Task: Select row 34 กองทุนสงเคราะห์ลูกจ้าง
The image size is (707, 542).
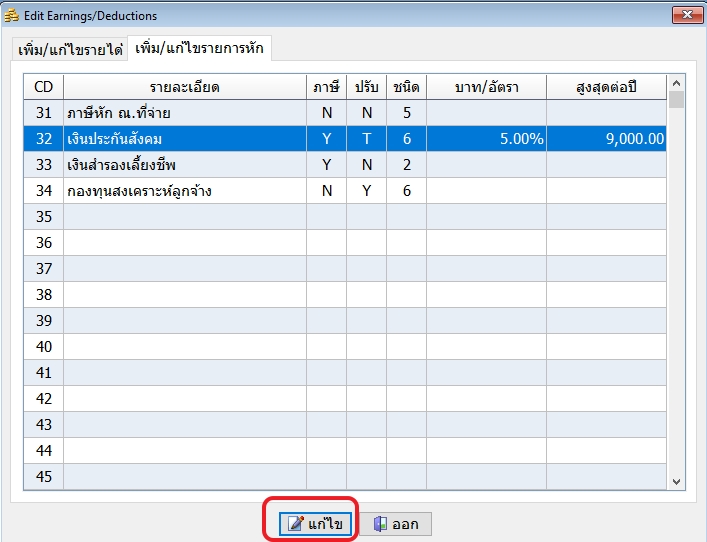Action: 184,191
